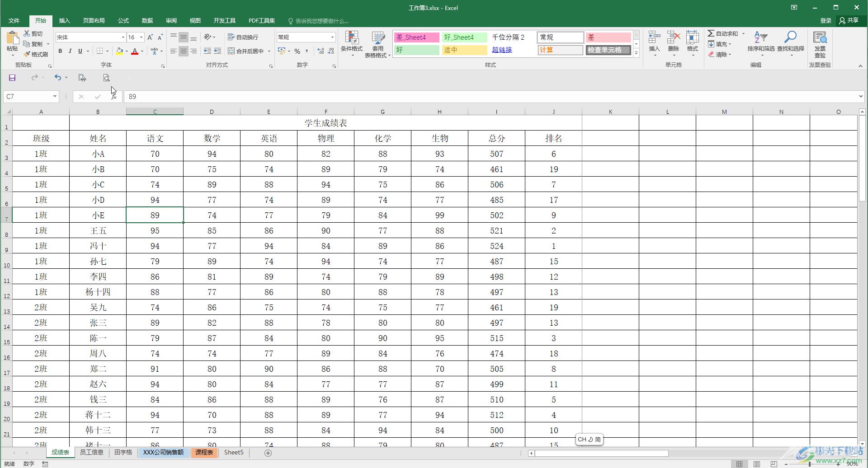Screen dimensions: 868x468
Task: Decrease the cell indent
Action: pos(208,51)
